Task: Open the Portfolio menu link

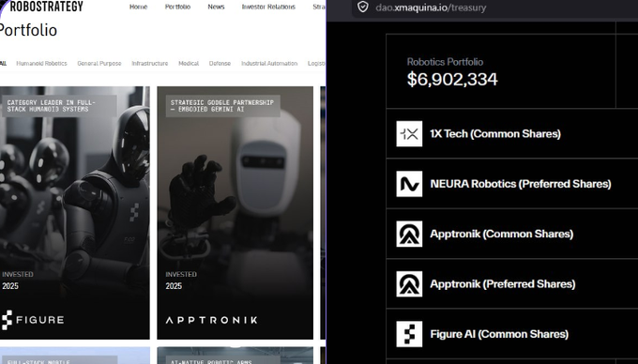Action: coord(177,7)
